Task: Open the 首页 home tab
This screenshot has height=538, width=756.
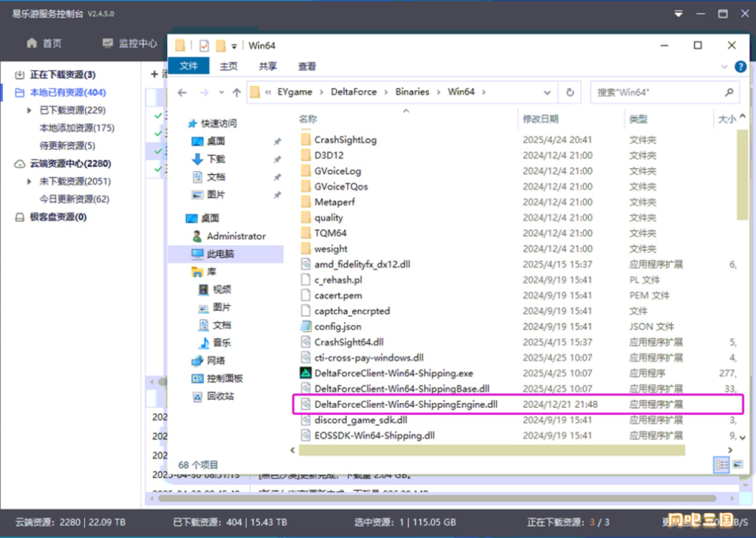Action: pos(44,44)
